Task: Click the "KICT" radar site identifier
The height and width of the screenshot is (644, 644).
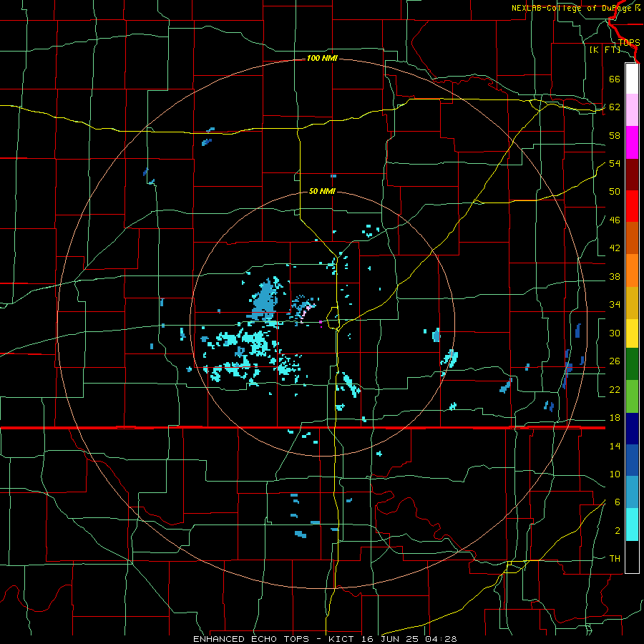Action: pyautogui.click(x=343, y=639)
